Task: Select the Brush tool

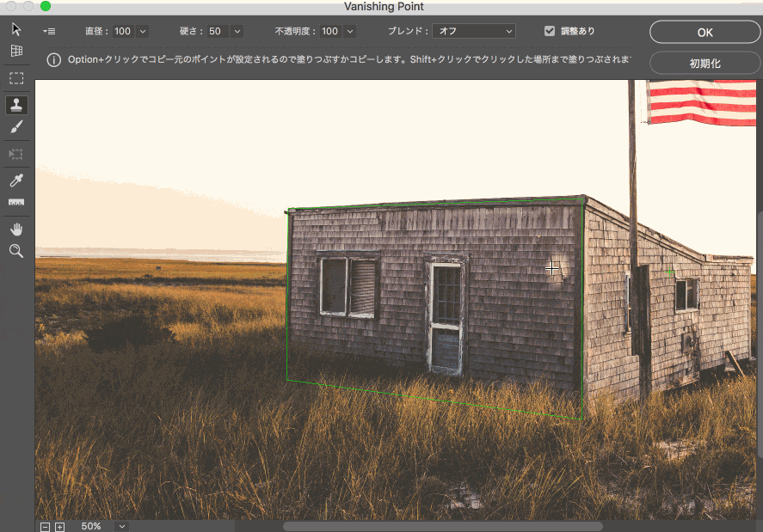Action: tap(16, 127)
